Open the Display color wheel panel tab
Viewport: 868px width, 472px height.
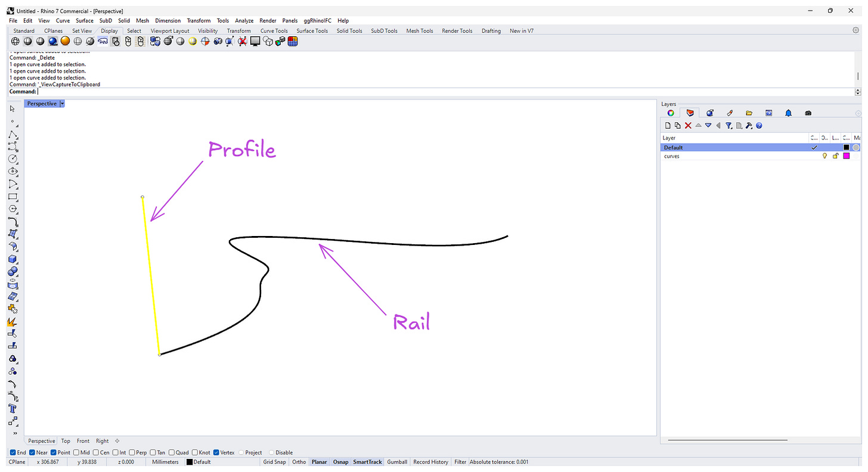tap(670, 113)
